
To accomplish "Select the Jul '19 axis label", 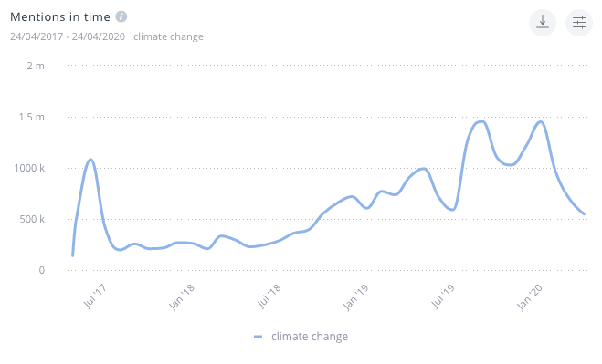I will pos(443,296).
